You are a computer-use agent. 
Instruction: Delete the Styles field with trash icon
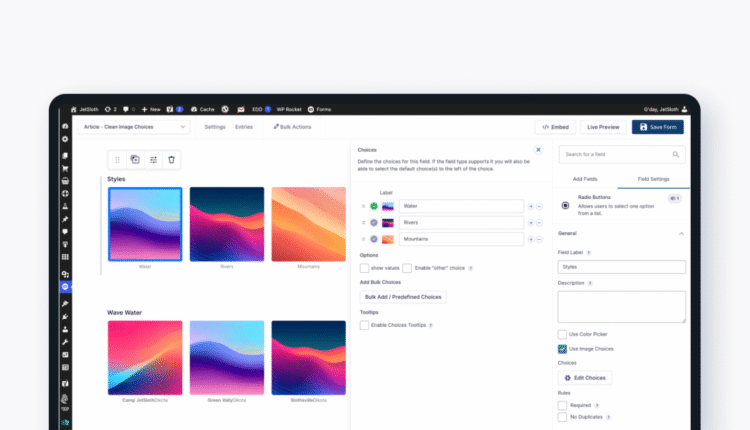point(171,160)
